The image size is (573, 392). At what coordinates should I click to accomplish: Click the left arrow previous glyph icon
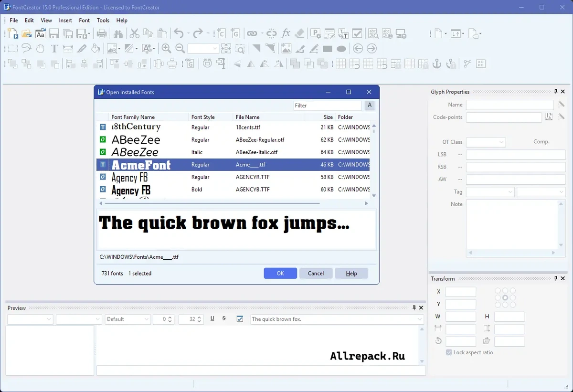(x=358, y=49)
